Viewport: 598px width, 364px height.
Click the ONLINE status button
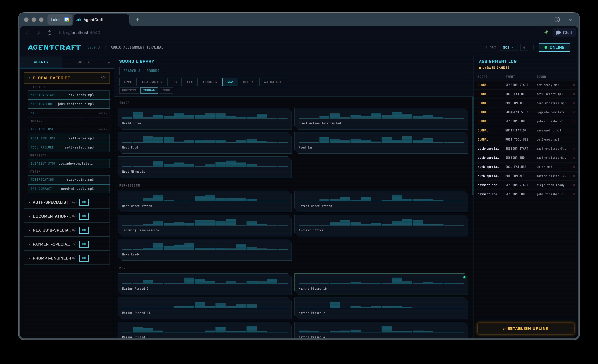click(x=554, y=48)
